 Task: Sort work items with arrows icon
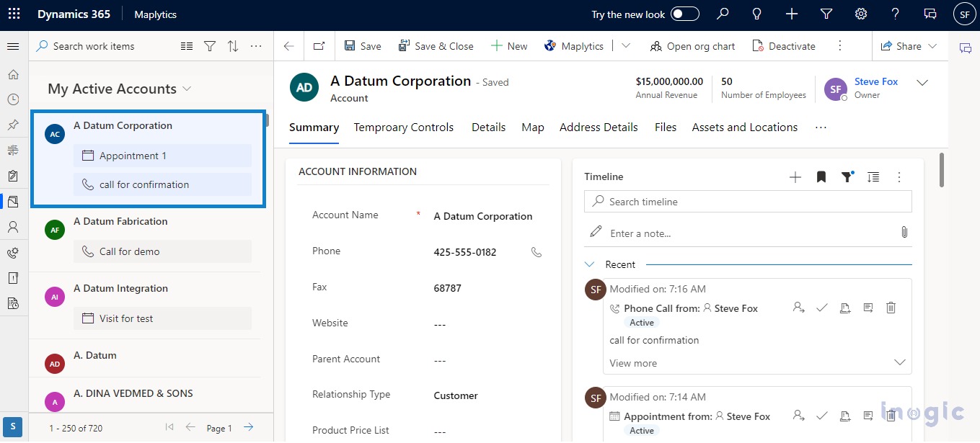[233, 46]
